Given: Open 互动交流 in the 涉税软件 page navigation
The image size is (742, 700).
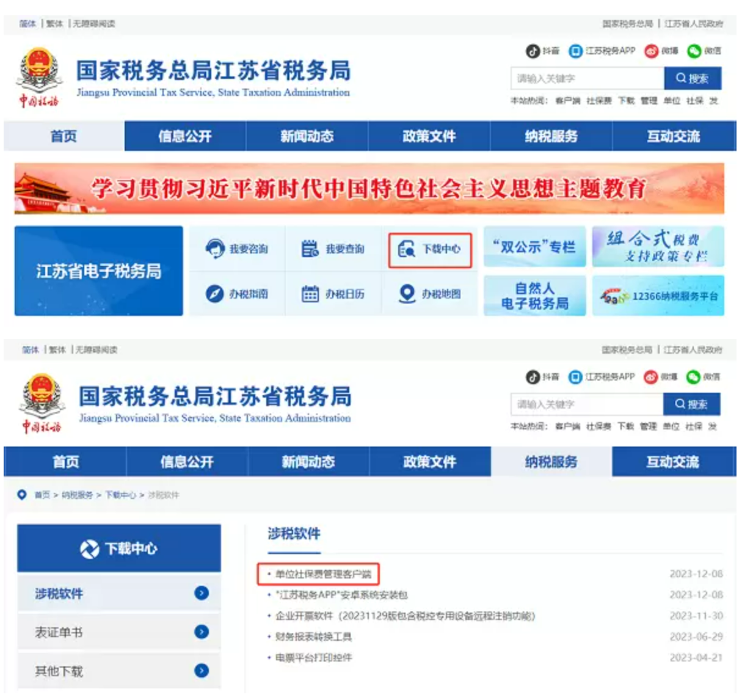Looking at the screenshot, I should pos(673,462).
